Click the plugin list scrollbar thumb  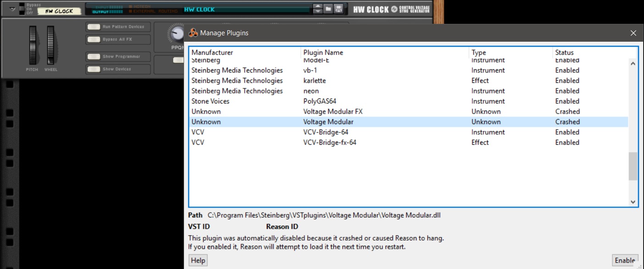(x=633, y=167)
